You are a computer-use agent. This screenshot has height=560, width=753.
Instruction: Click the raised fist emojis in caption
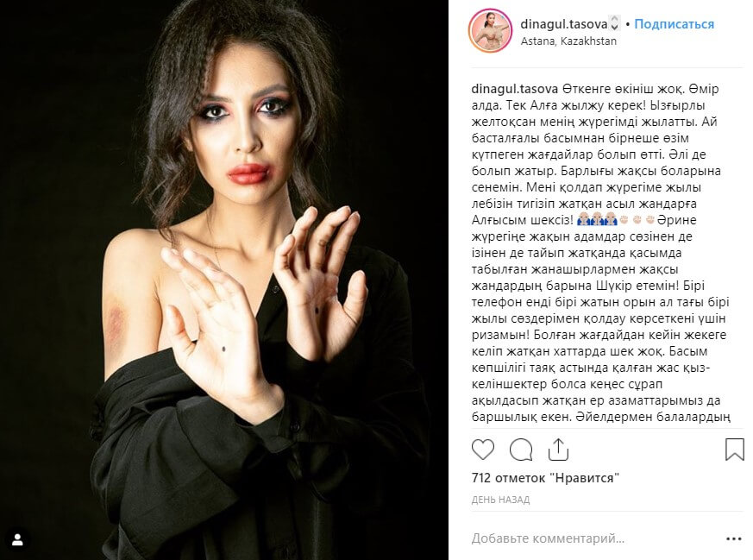[637, 220]
